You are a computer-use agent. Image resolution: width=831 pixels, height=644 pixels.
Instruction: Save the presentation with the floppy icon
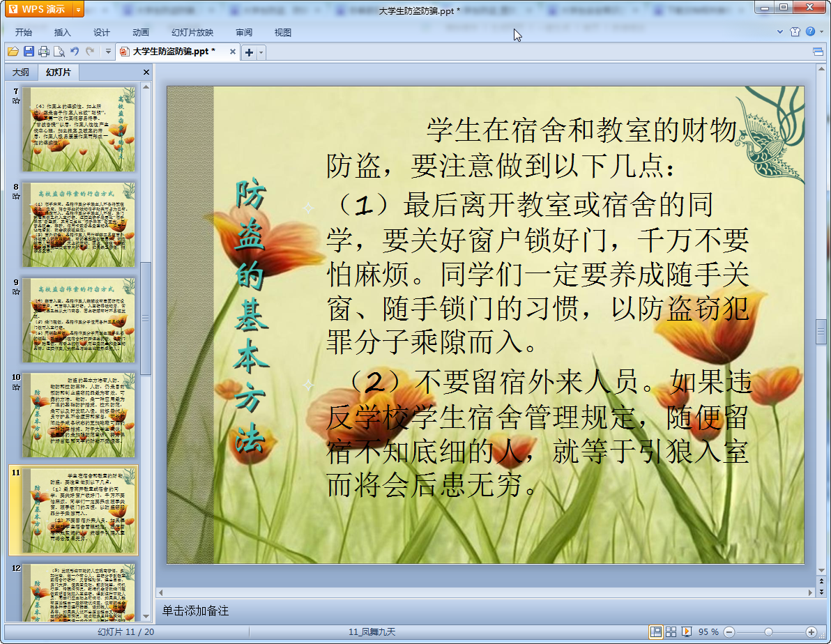click(29, 52)
